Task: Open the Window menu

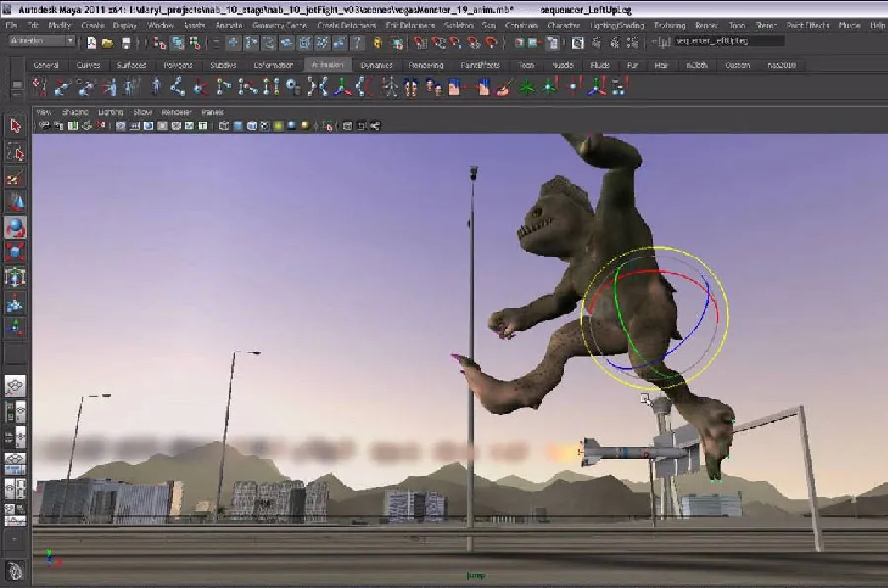Action: coord(158,24)
